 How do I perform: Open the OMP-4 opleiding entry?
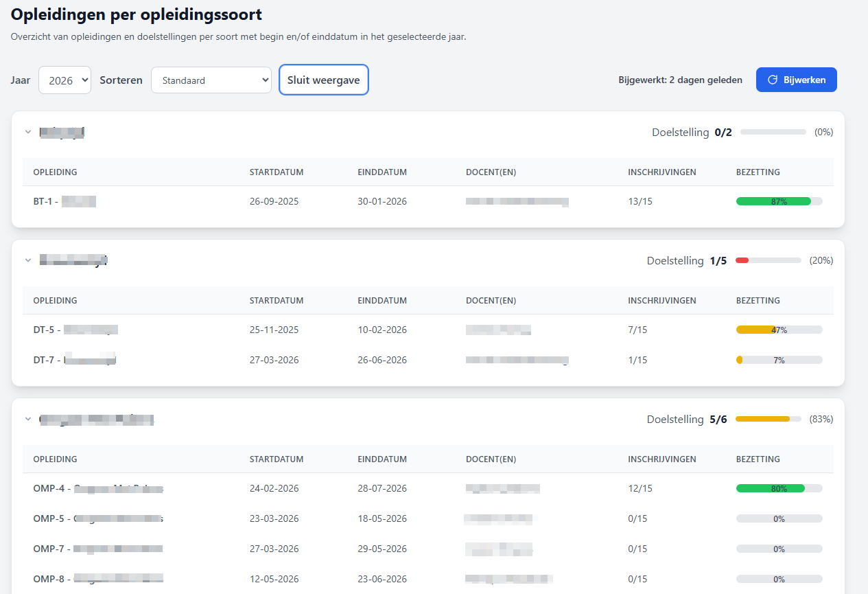pos(97,488)
